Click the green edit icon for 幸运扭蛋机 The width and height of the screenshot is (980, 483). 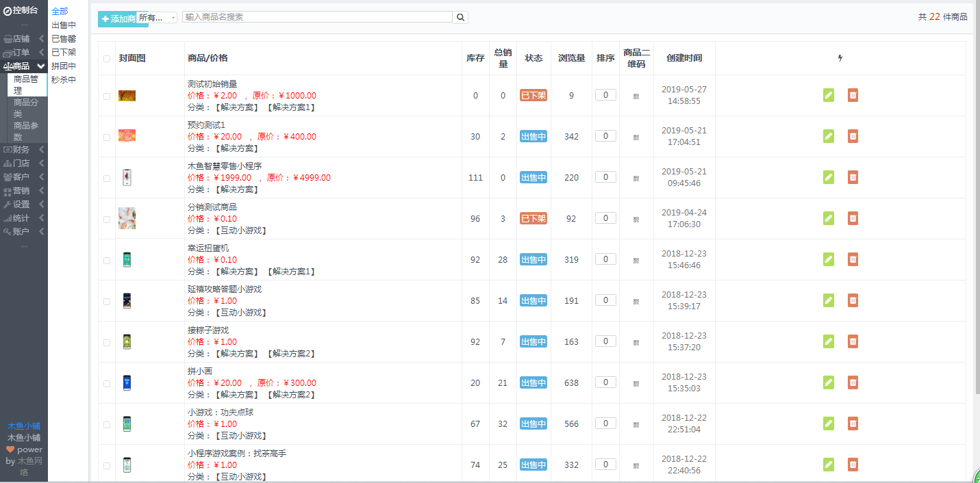[x=828, y=259]
